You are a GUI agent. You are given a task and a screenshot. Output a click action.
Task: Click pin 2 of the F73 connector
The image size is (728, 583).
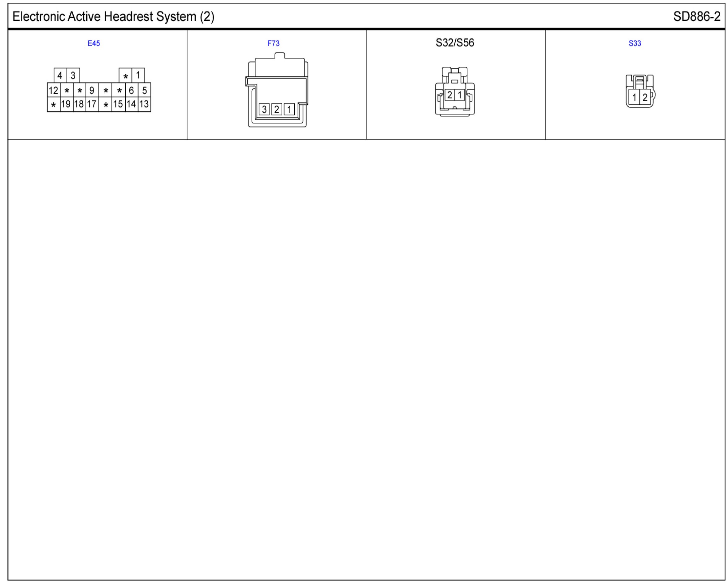[x=276, y=109]
